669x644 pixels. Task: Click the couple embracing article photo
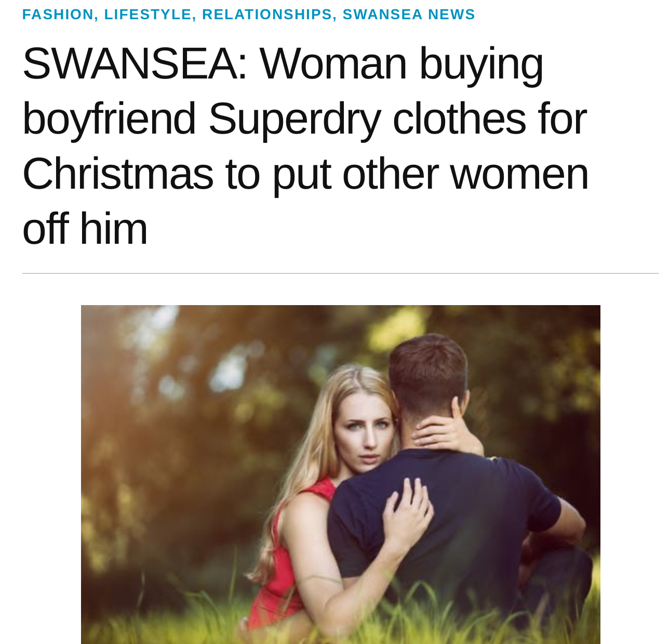coord(341,474)
